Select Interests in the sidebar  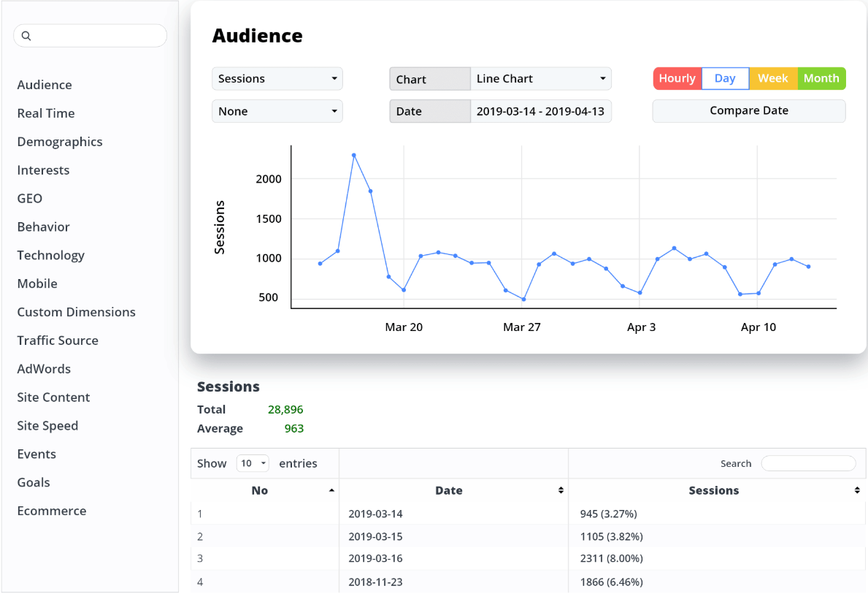43,170
